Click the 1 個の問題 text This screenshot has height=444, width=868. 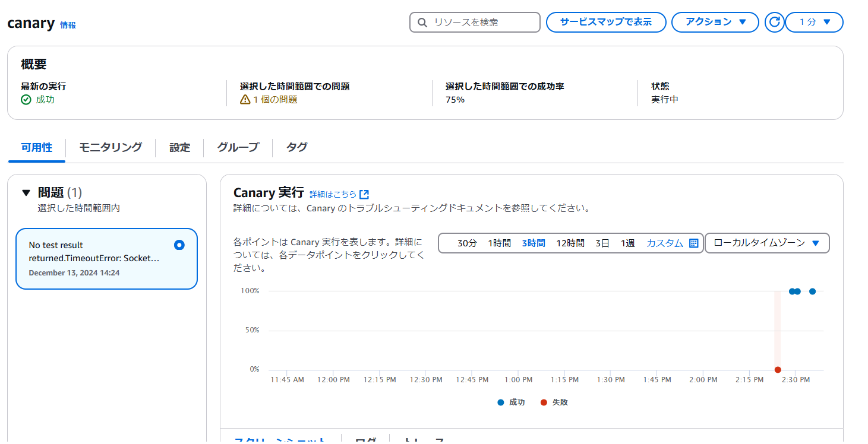(x=275, y=100)
